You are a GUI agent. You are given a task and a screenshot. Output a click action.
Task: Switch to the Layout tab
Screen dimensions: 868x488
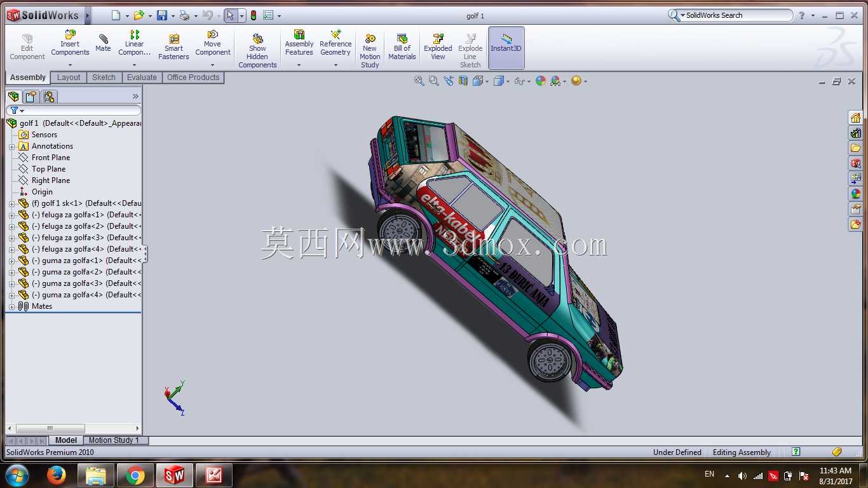69,78
